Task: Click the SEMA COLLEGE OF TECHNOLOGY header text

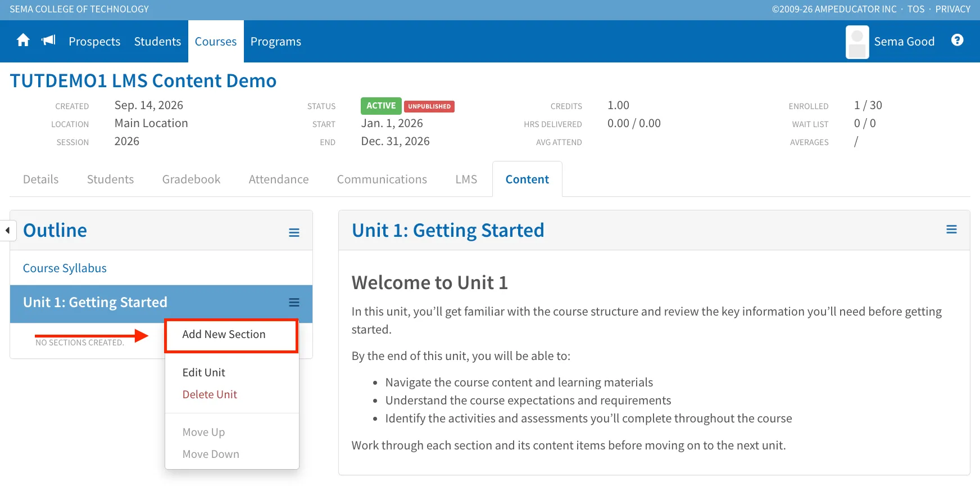Action: [79, 9]
